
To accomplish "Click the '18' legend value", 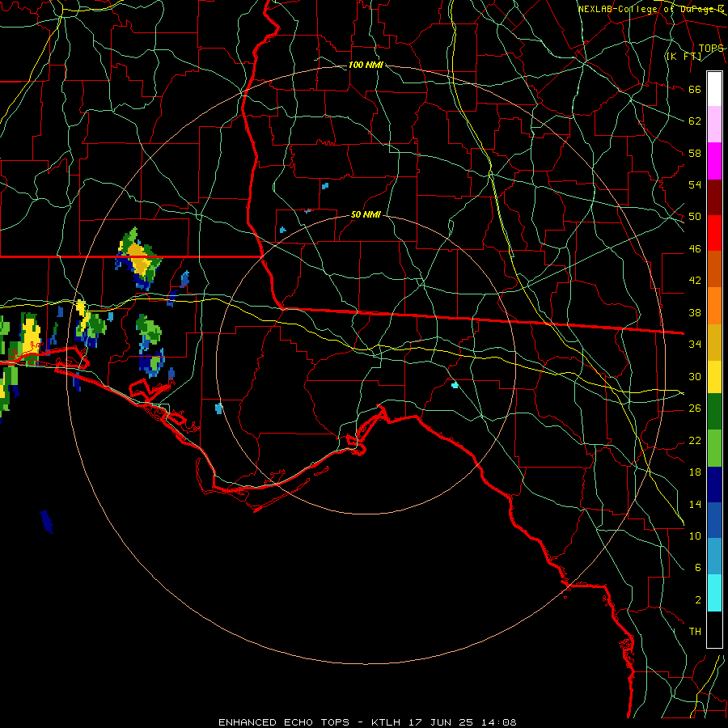I will tap(695, 472).
